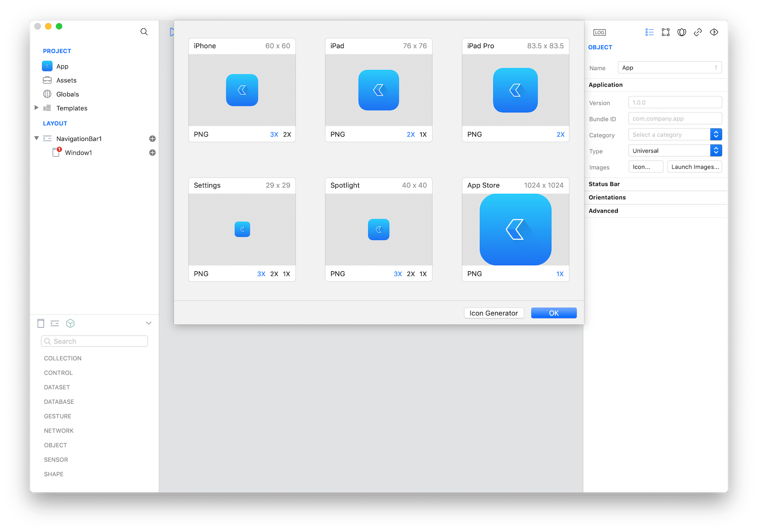Expand the Templates group in the sidebar

coord(36,107)
